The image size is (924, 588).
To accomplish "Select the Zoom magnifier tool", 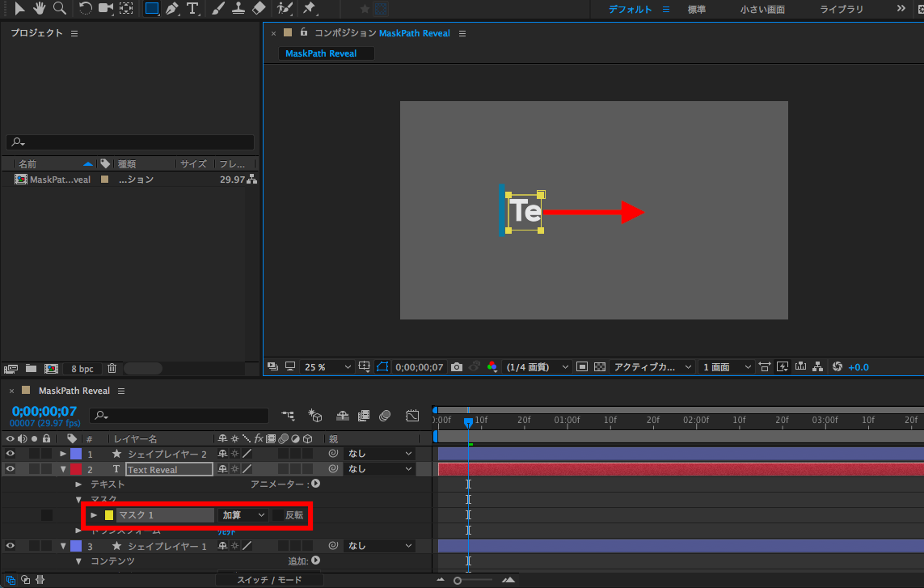I will click(60, 9).
